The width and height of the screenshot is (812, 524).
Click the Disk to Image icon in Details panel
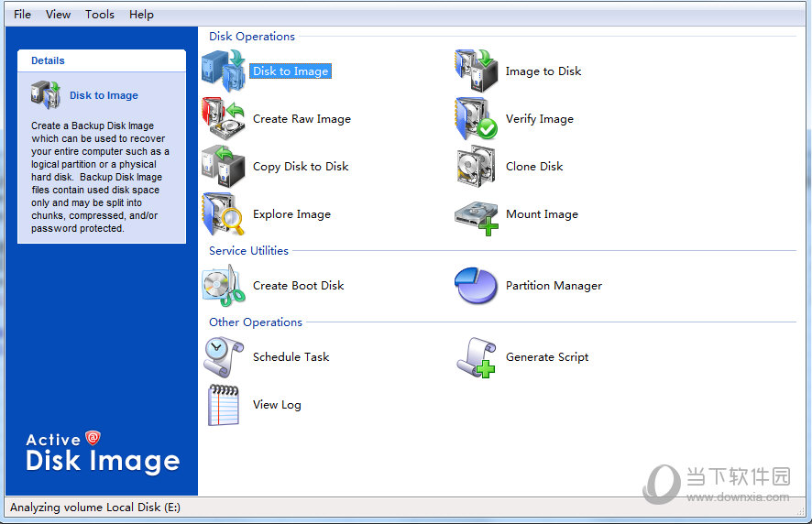pos(46,94)
